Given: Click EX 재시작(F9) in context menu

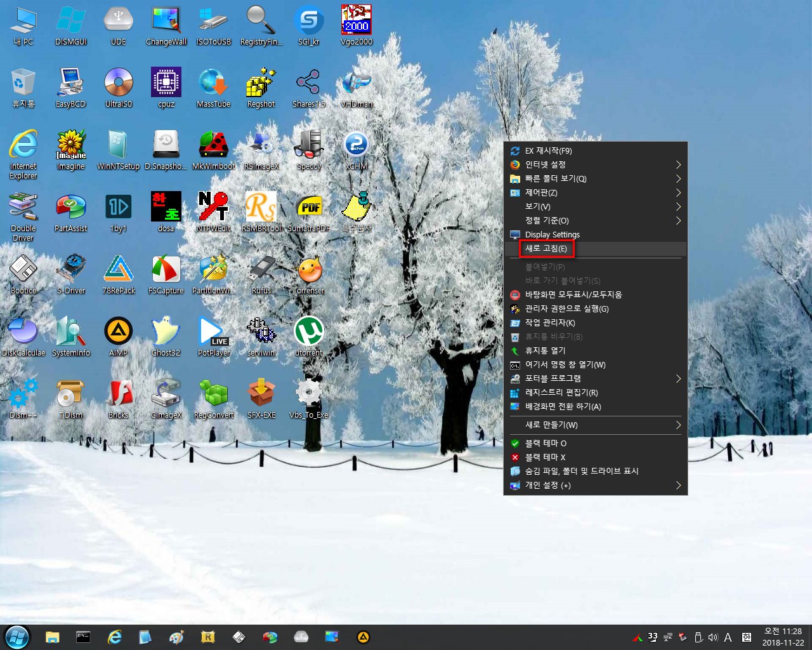Looking at the screenshot, I should coord(596,150).
